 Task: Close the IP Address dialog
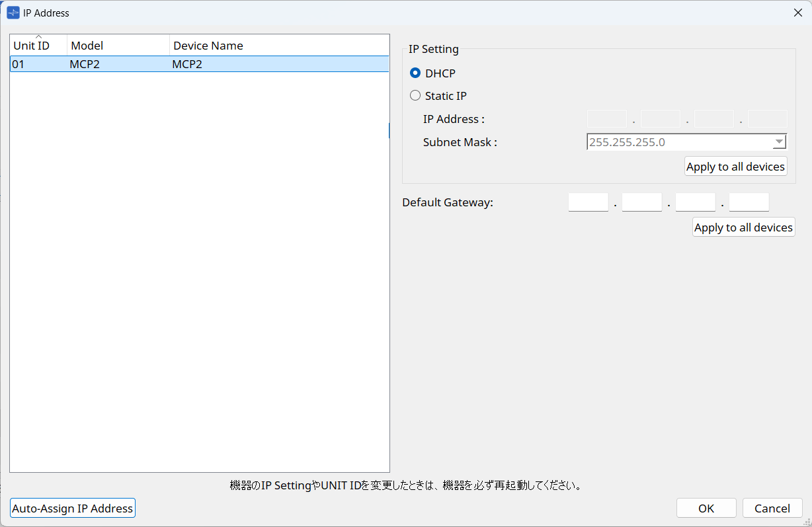798,12
